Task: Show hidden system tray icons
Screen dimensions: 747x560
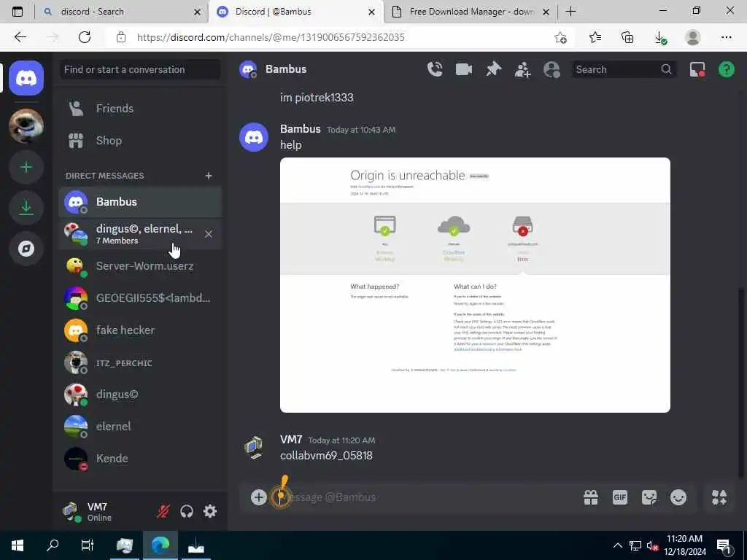Action: point(617,545)
